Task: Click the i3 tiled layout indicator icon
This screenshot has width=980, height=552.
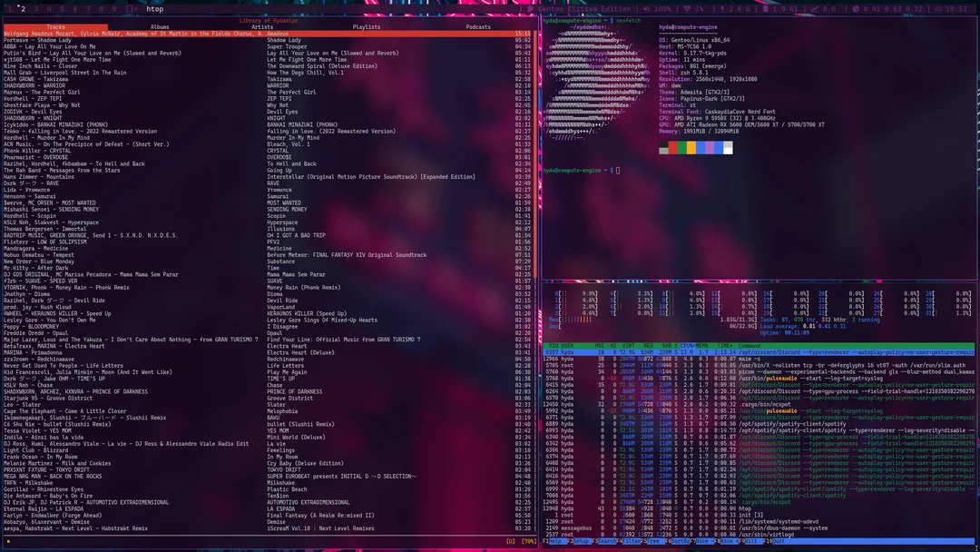Action: (x=130, y=8)
